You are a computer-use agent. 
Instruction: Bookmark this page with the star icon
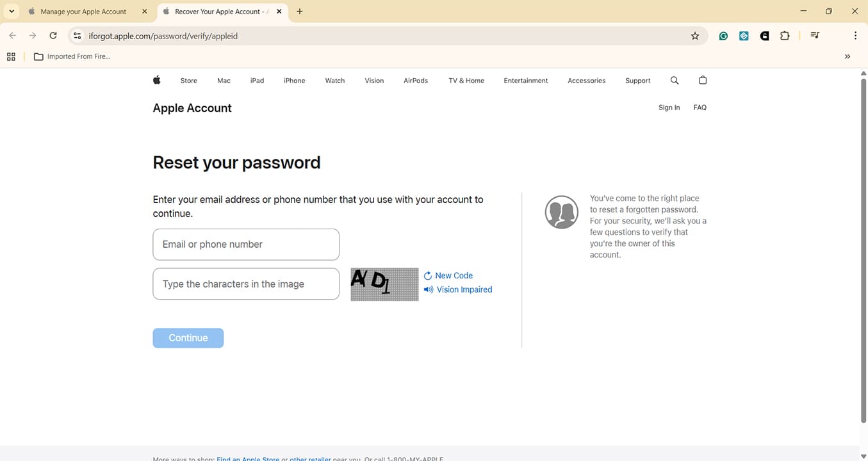(x=695, y=36)
